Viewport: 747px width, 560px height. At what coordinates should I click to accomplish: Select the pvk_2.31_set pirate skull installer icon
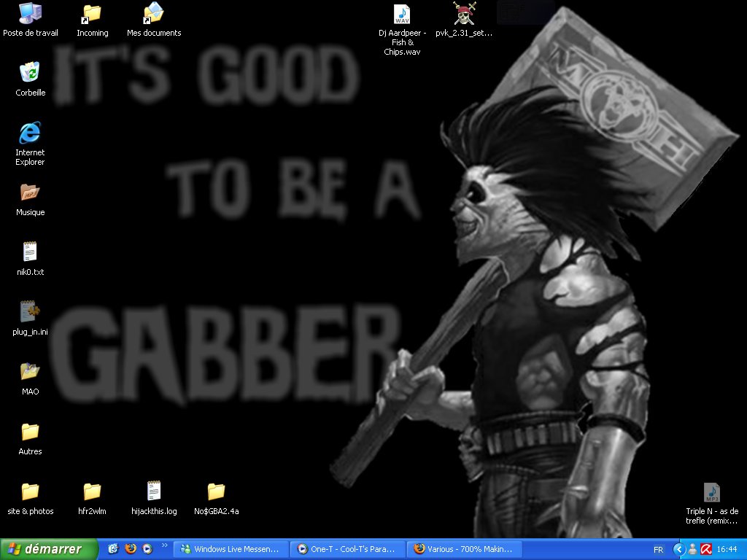point(464,20)
